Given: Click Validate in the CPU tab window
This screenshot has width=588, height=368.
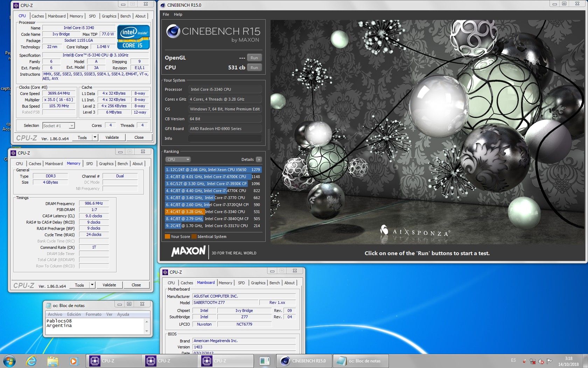Looking at the screenshot, I should point(112,137).
